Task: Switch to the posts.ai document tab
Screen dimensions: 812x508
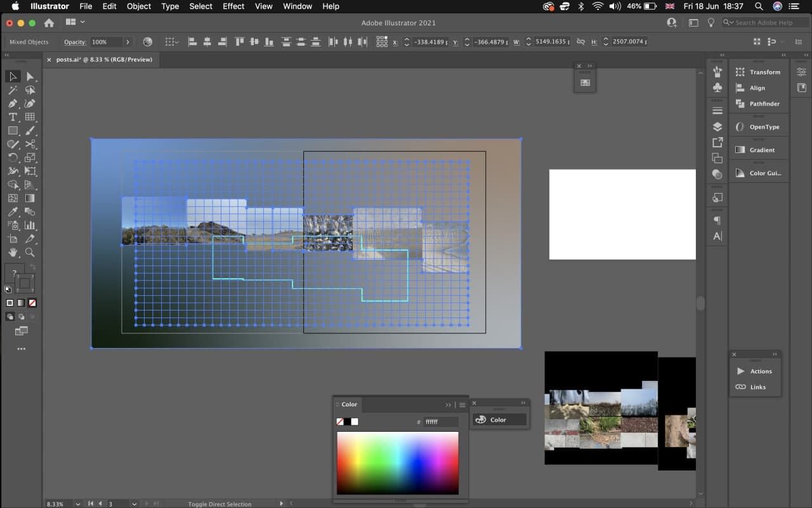Action: pyautogui.click(x=104, y=59)
